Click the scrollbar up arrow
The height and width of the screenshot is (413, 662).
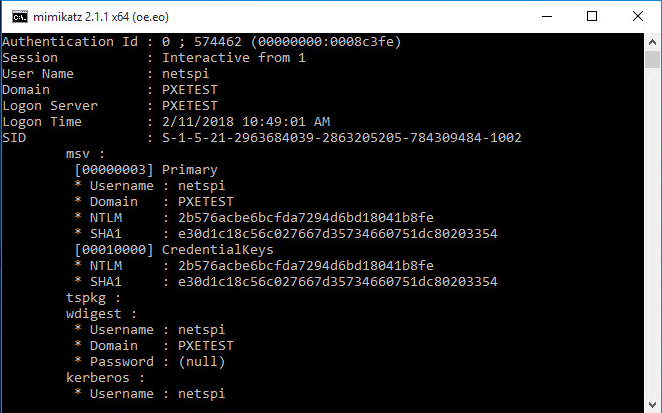(x=652, y=42)
